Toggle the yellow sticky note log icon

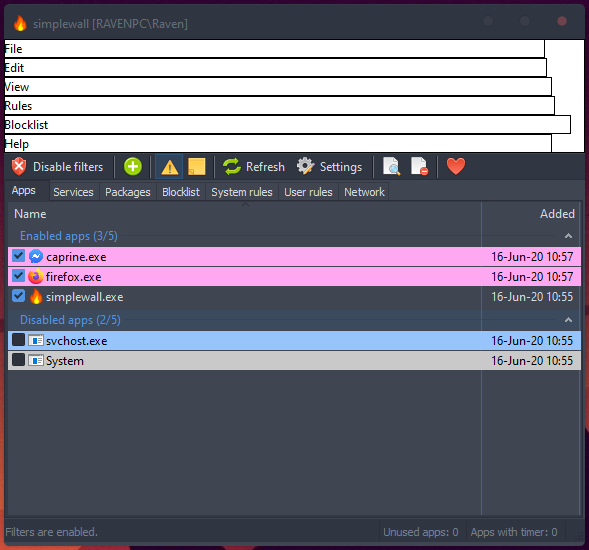click(196, 166)
